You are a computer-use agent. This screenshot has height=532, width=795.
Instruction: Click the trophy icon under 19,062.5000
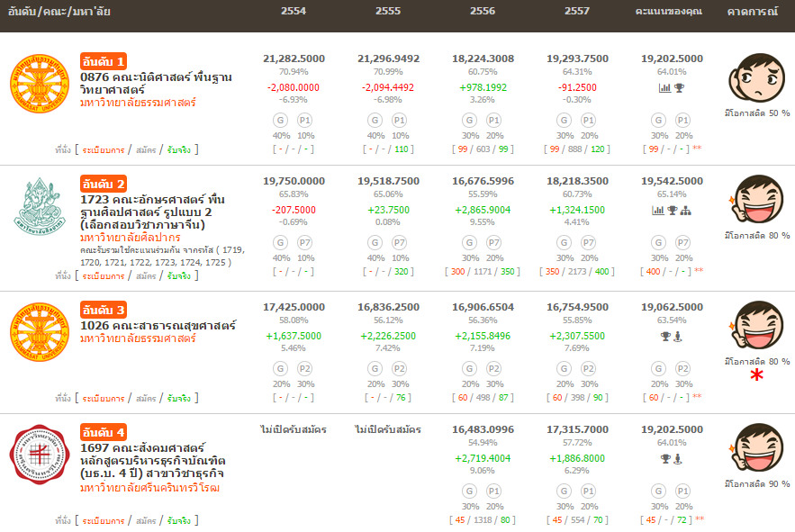pyautogui.click(x=665, y=337)
